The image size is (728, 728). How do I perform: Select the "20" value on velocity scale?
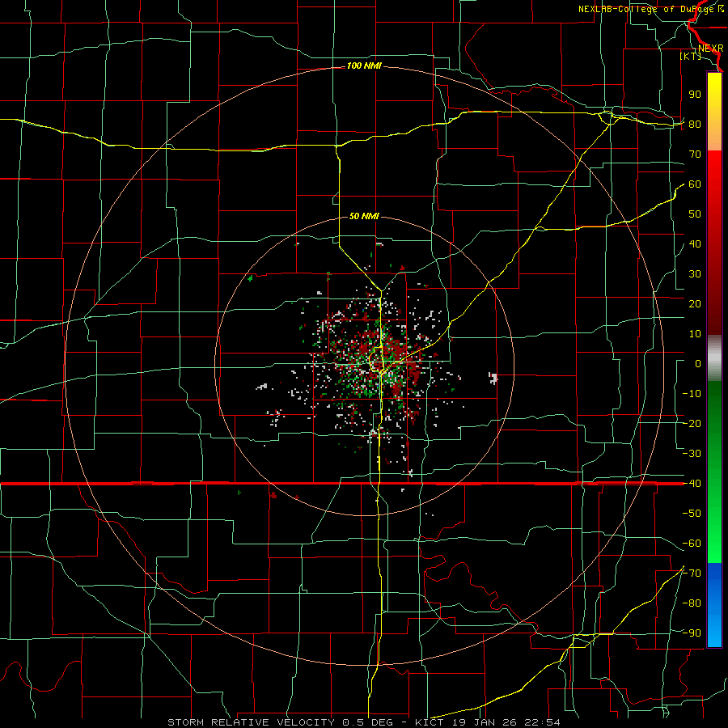[695, 304]
